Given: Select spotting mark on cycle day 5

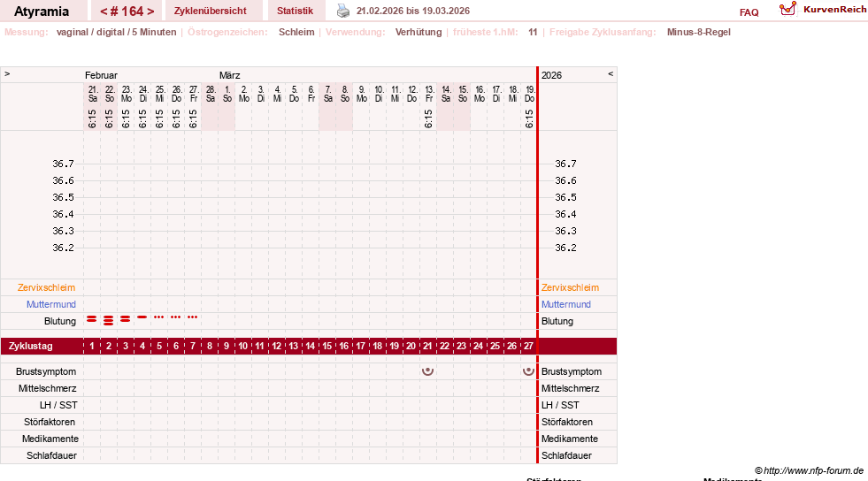Looking at the screenshot, I should (x=159, y=317).
